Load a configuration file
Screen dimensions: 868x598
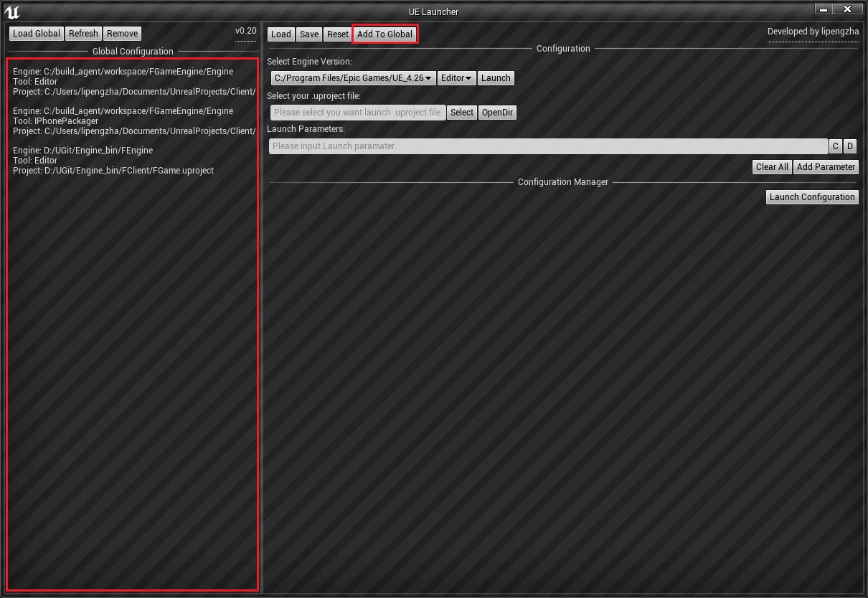280,34
